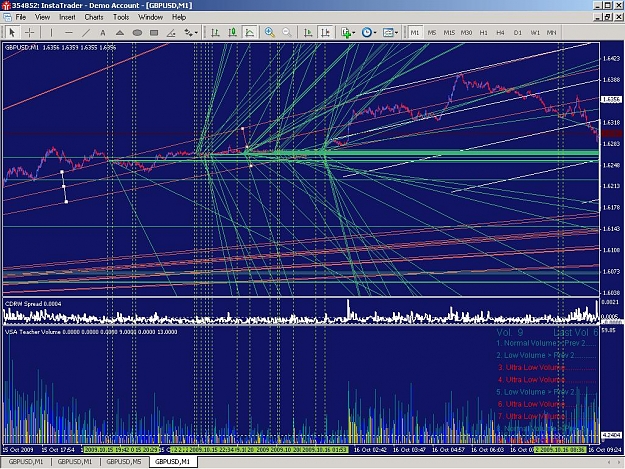Viewport: 625px width, 469px height.
Task: Zoom out of the chart
Action: point(287,33)
